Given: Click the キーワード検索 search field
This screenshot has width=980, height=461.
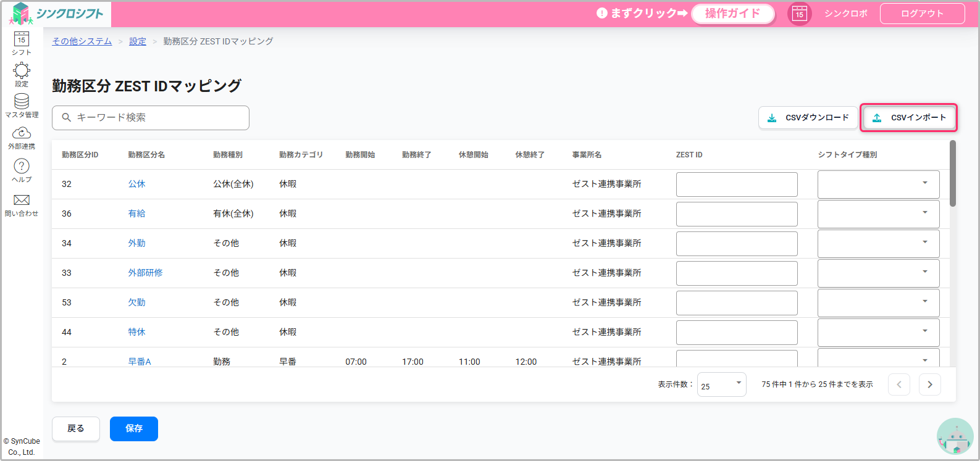Looking at the screenshot, I should [x=151, y=117].
